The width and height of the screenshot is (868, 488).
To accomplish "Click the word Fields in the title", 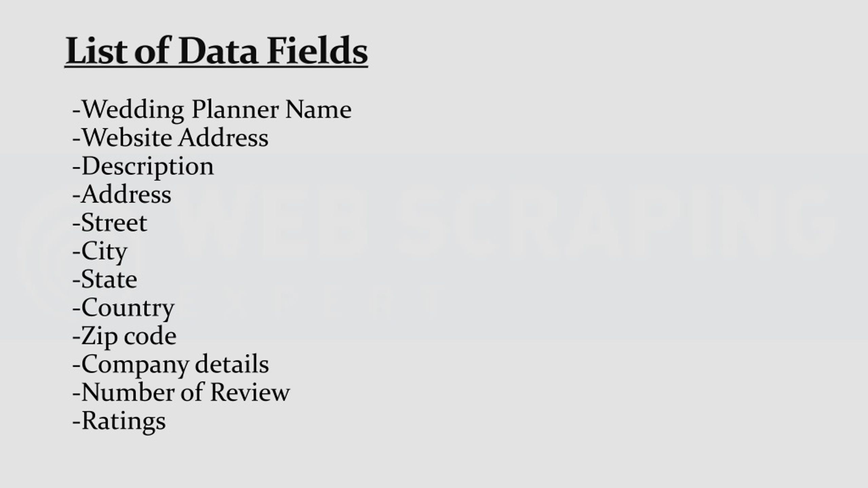I will [x=317, y=51].
